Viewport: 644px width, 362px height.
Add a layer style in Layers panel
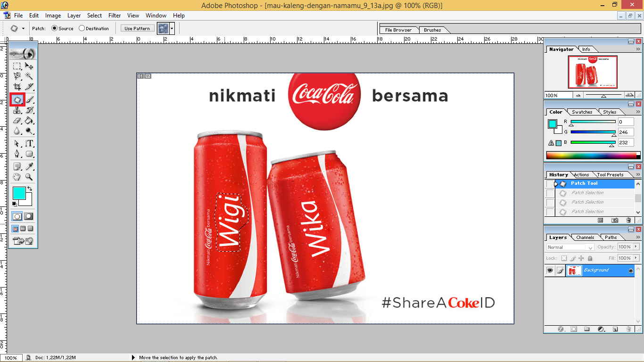pos(561,329)
